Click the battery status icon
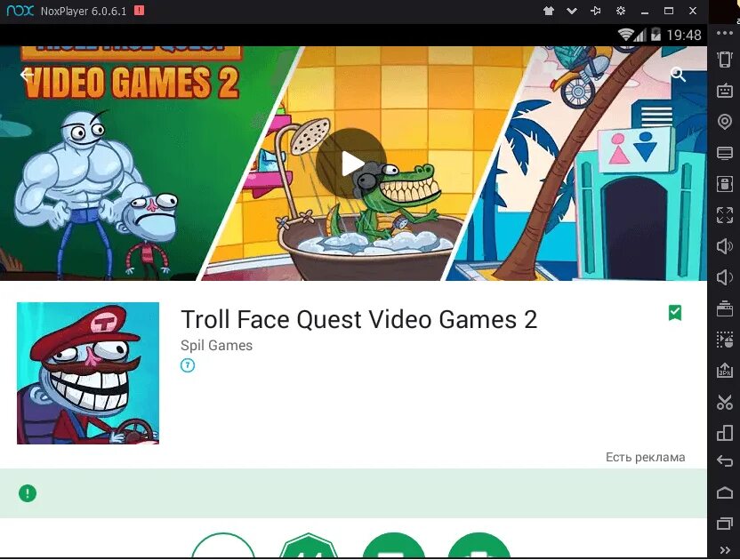This screenshot has width=740, height=560. [x=656, y=35]
